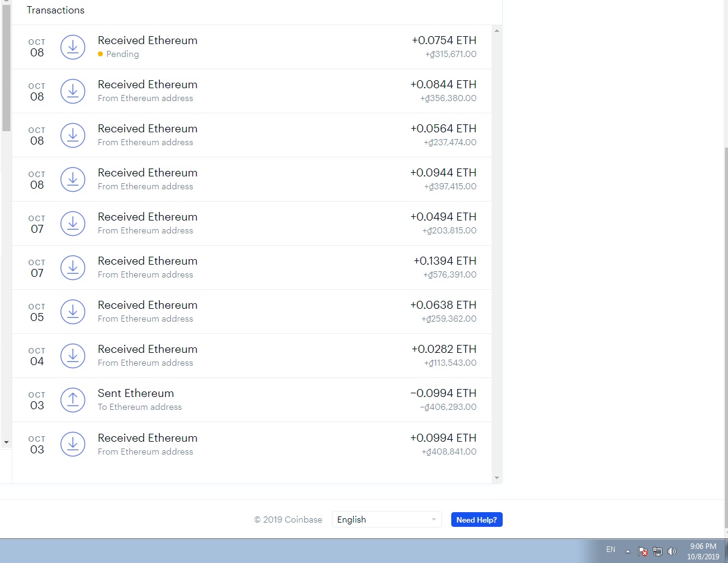Click the +₫576,391.00 fiat value
This screenshot has height=563, width=728.
pos(449,274)
